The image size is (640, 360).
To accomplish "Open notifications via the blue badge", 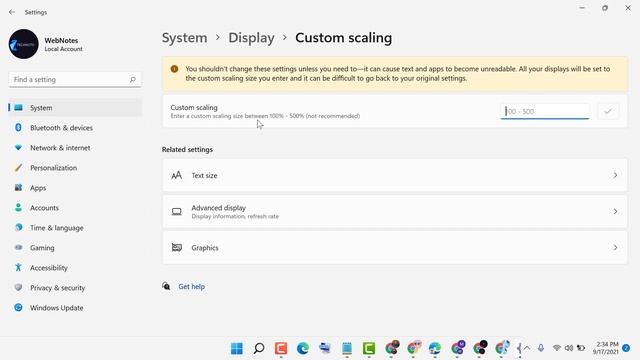I will [x=626, y=348].
